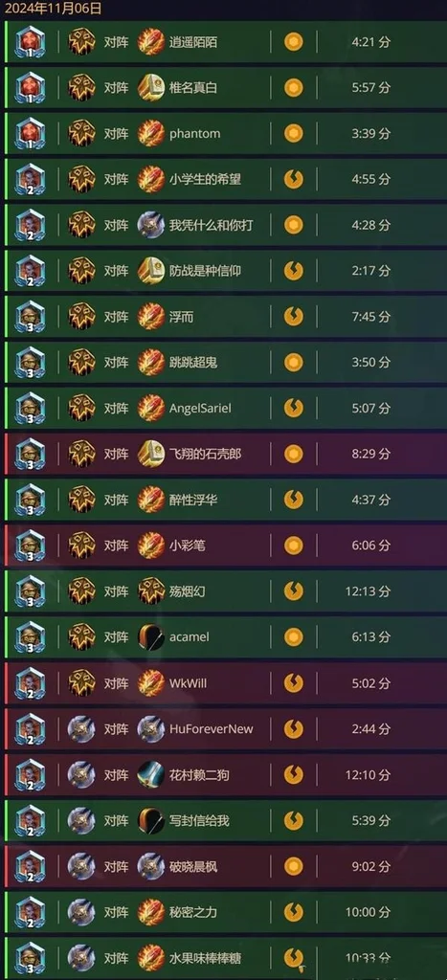Screen dimensions: 447x980
Task: Click opponent class icon beside 殇烟幻
Action: (150, 591)
